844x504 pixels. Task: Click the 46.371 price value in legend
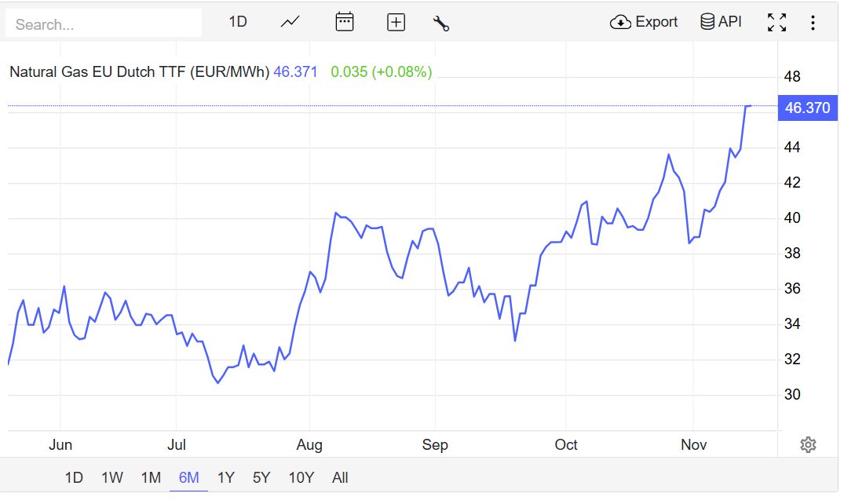click(295, 71)
